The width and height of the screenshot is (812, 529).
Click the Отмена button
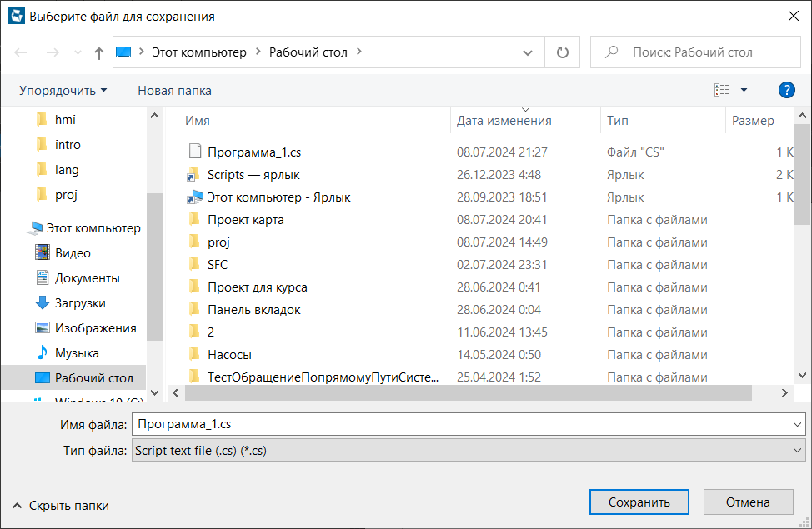tap(747, 502)
